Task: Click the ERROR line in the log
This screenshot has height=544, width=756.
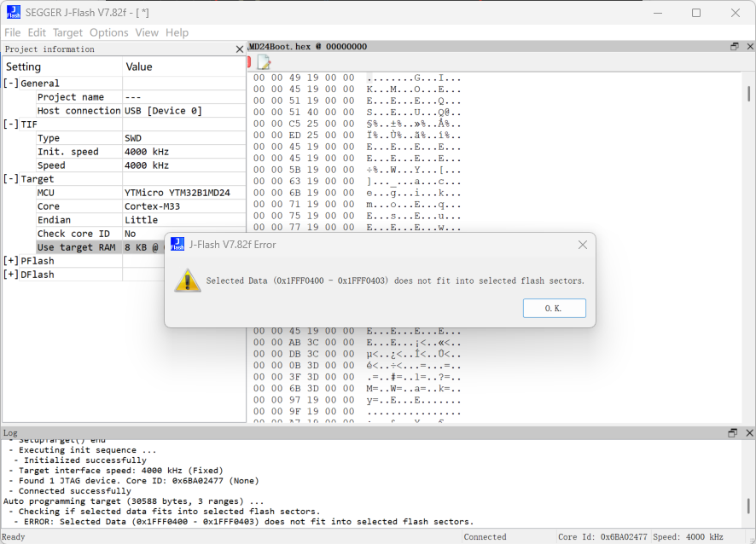Action: point(243,522)
